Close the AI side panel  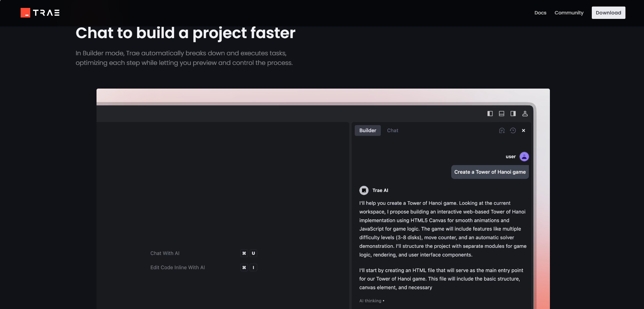[523, 130]
